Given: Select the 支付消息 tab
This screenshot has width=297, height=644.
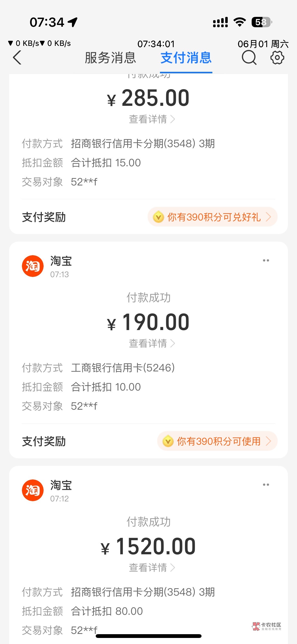Looking at the screenshot, I should point(186,58).
